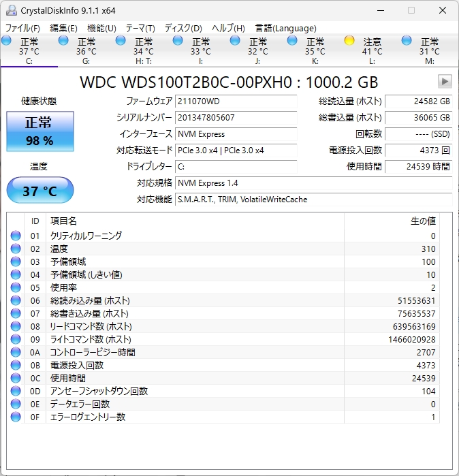Click status orb of クリティカルワーニング row
This screenshot has height=476, width=459.
point(16,236)
